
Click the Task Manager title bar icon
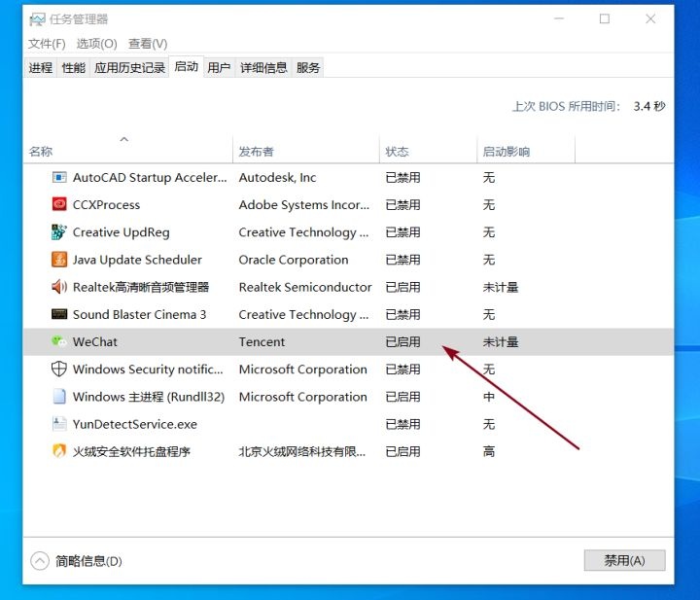[37, 19]
